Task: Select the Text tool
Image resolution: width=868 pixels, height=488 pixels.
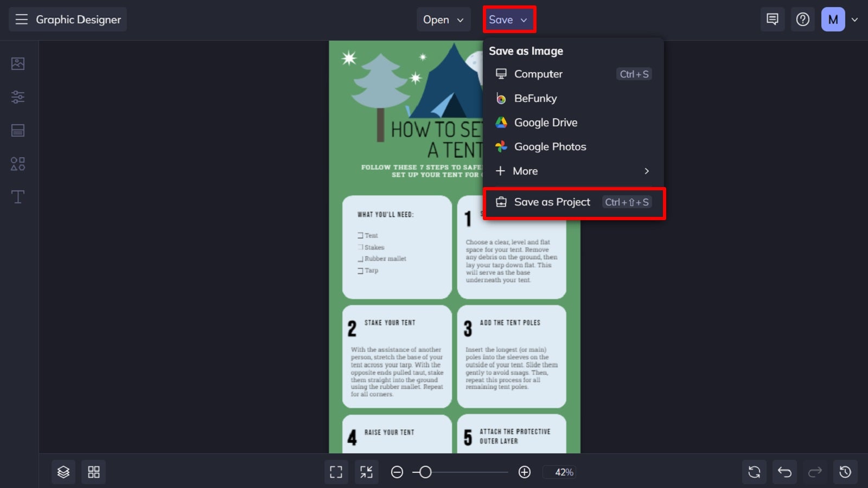Action: (x=18, y=197)
